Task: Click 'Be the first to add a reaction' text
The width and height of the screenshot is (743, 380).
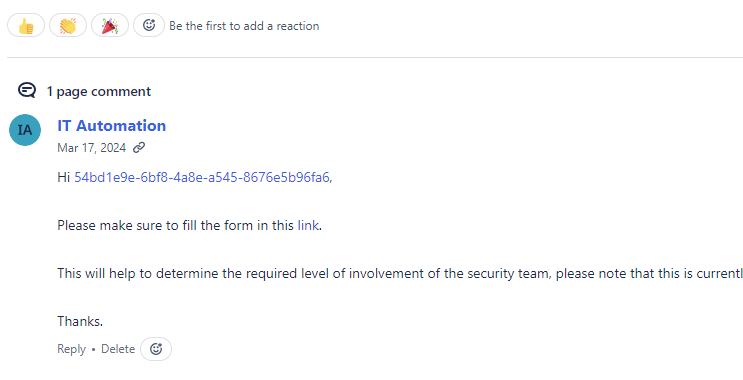Action: 244,26
